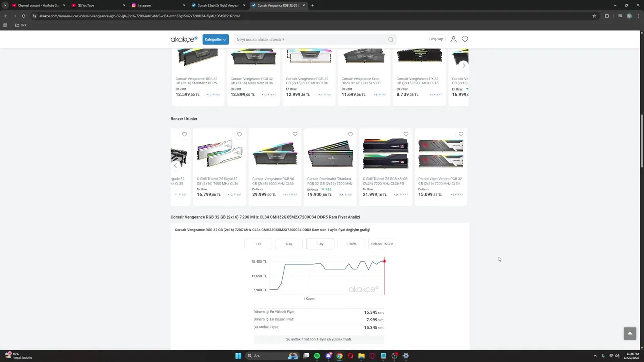Open the apps grid icon in bookmarks bar
Viewport: 644px width, 362px height.
[6, 25]
